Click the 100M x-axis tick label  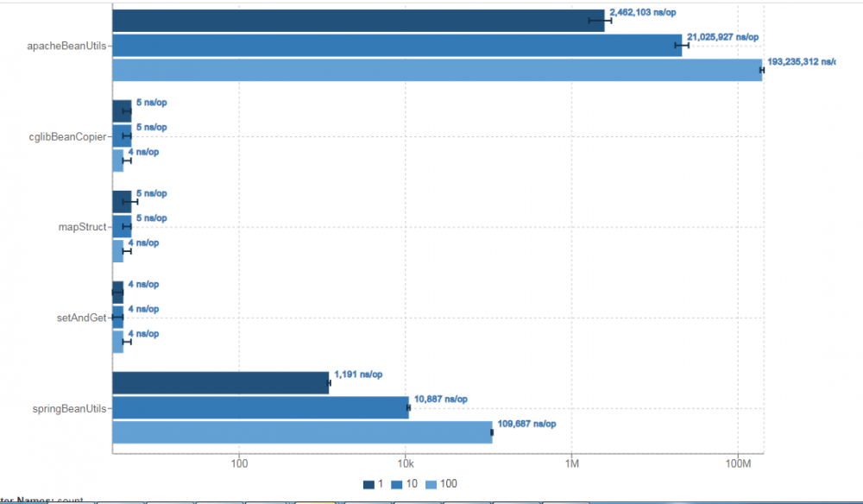pos(738,463)
